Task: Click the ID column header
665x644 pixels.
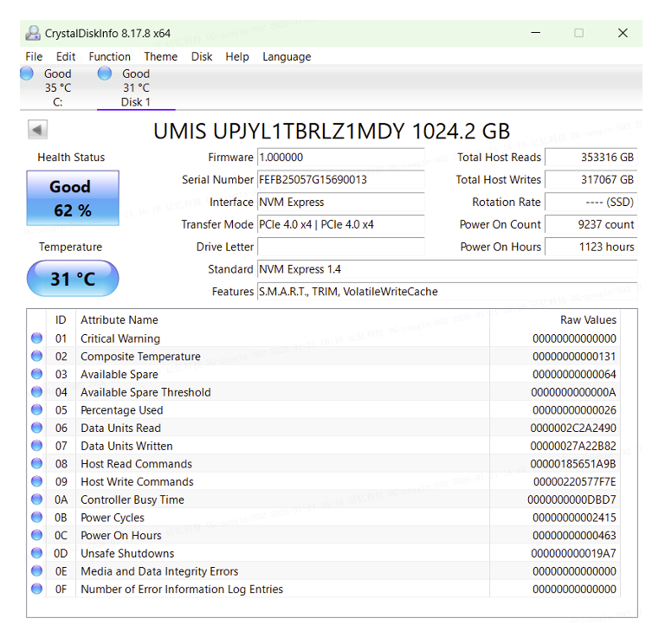Action: [x=61, y=319]
